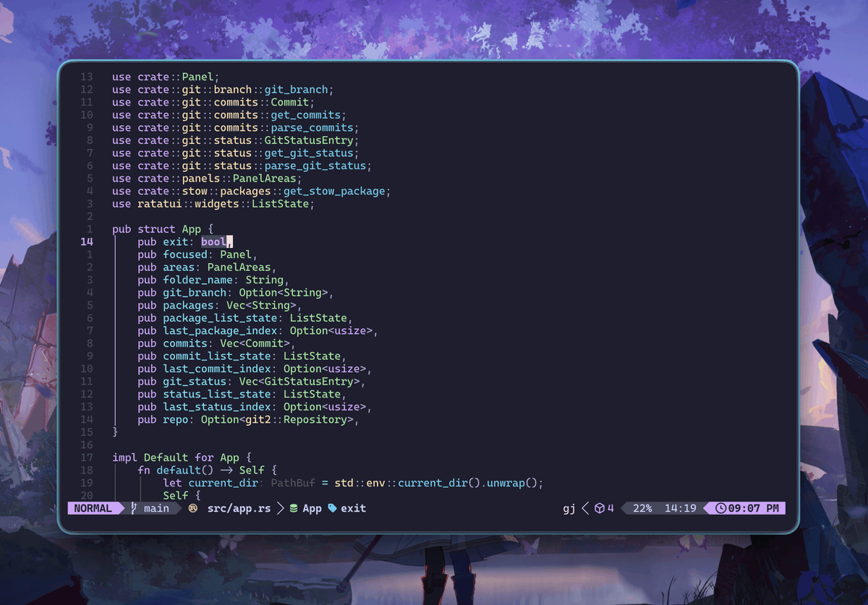
Task: Click the let current_dir line
Action: tap(353, 483)
